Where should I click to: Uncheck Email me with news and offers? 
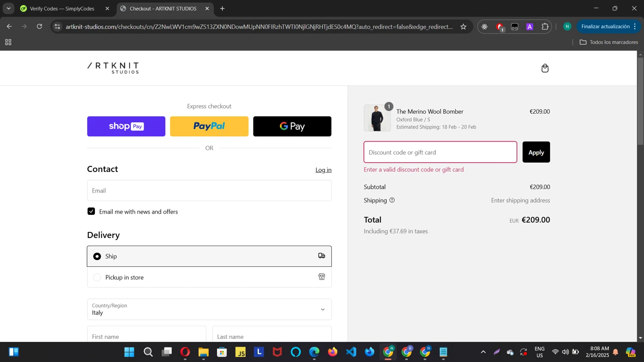coord(91,211)
